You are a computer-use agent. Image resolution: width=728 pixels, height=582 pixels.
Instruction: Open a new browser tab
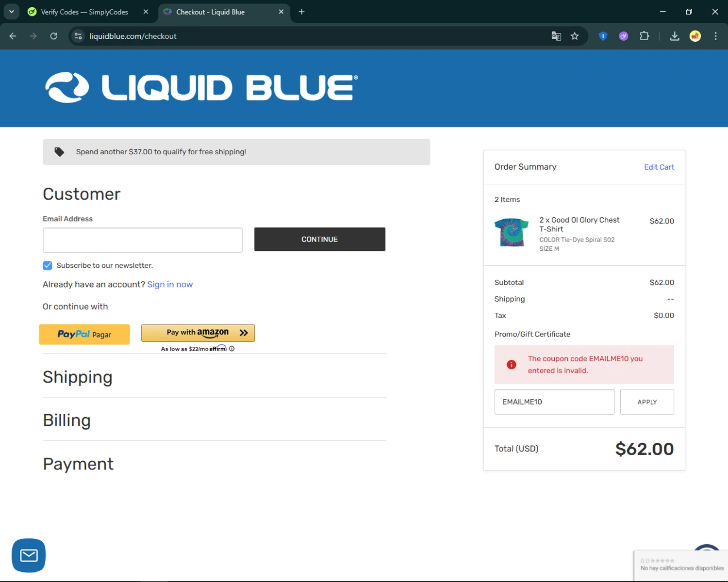tap(301, 12)
